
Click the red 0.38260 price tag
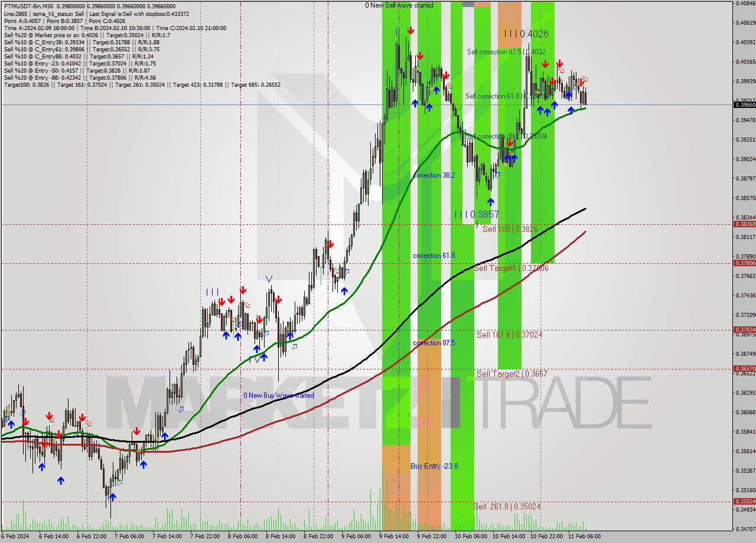[744, 224]
